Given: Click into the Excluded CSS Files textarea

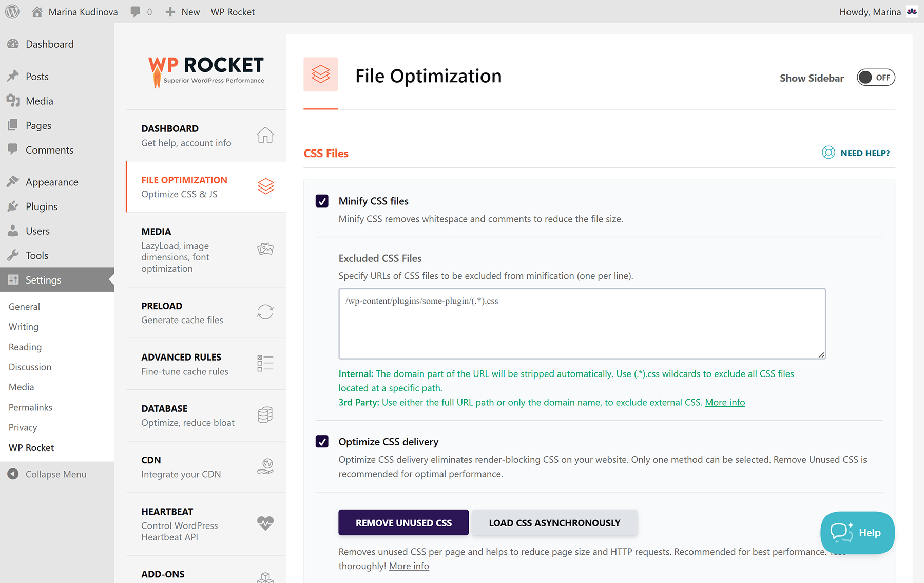Looking at the screenshot, I should click(582, 324).
